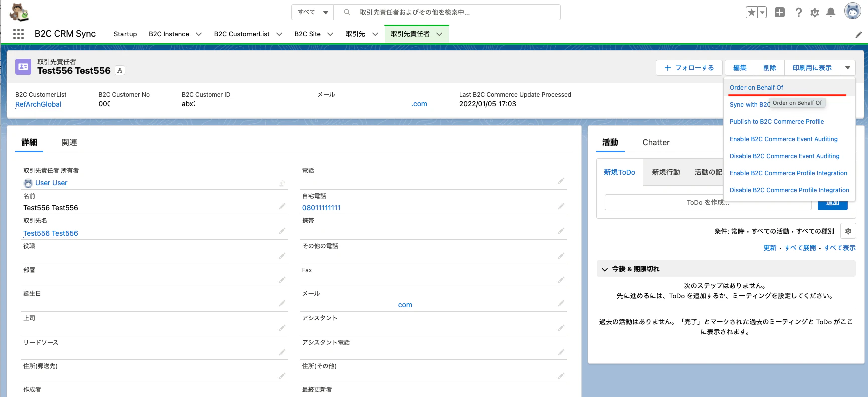This screenshot has height=397, width=868.
Task: Collapse the 今後 & 期限切れ section
Action: tap(605, 269)
